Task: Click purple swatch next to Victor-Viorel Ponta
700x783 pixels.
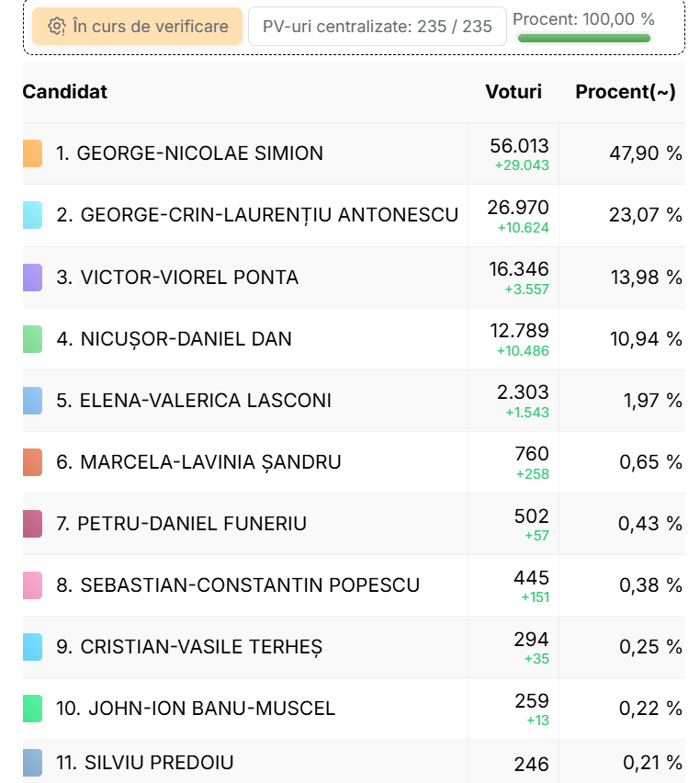Action: (32, 278)
